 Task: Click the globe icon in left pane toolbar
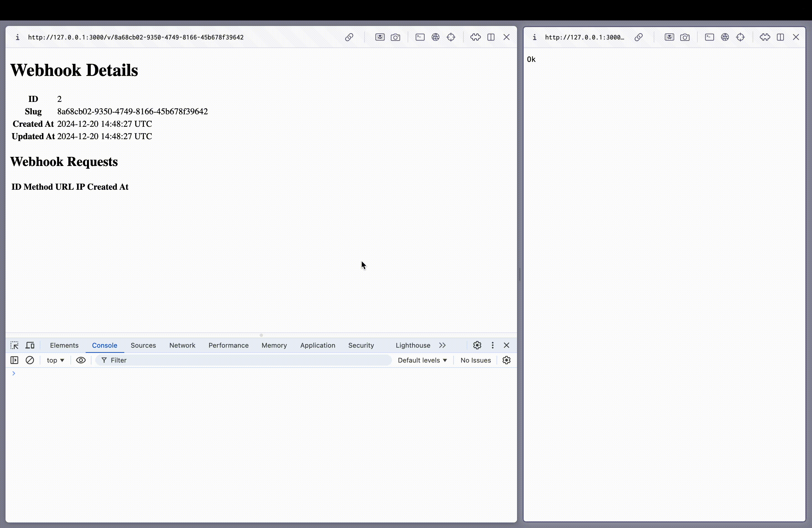tap(435, 37)
